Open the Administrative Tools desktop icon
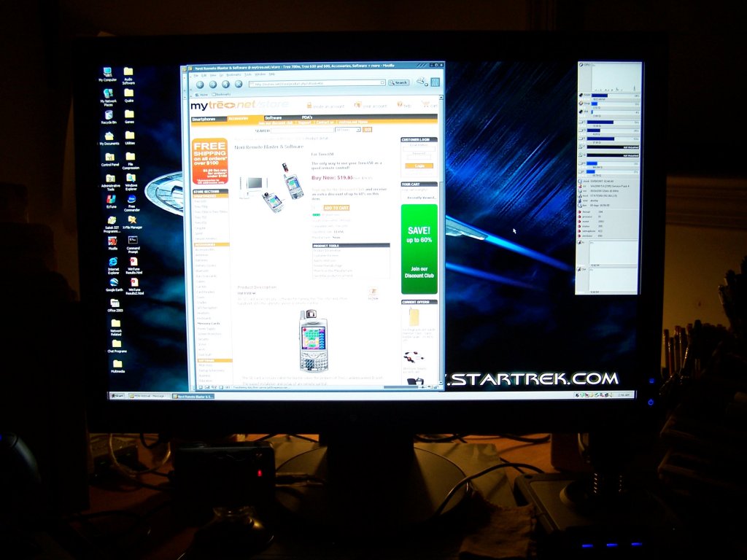This screenshot has width=747, height=560. tap(111, 182)
